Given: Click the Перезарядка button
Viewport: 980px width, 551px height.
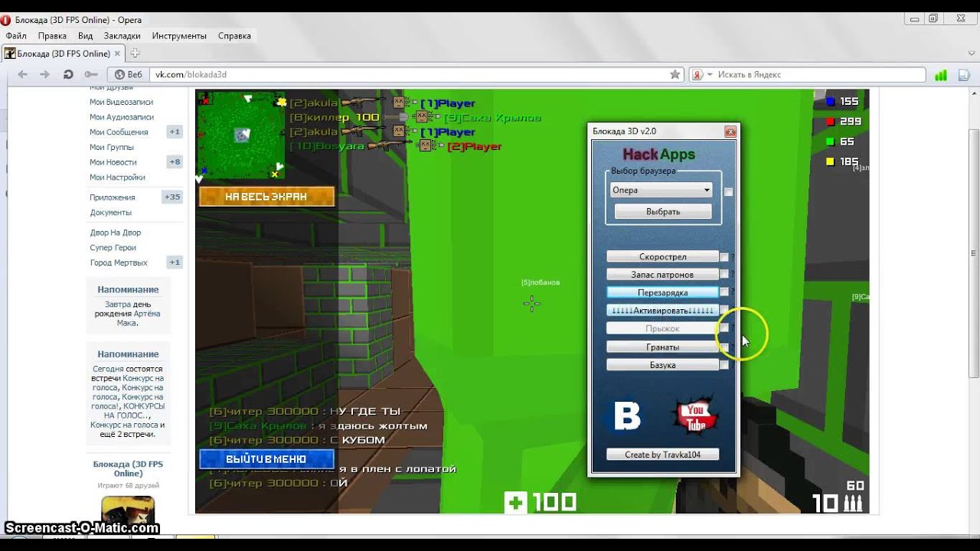Looking at the screenshot, I should [663, 292].
